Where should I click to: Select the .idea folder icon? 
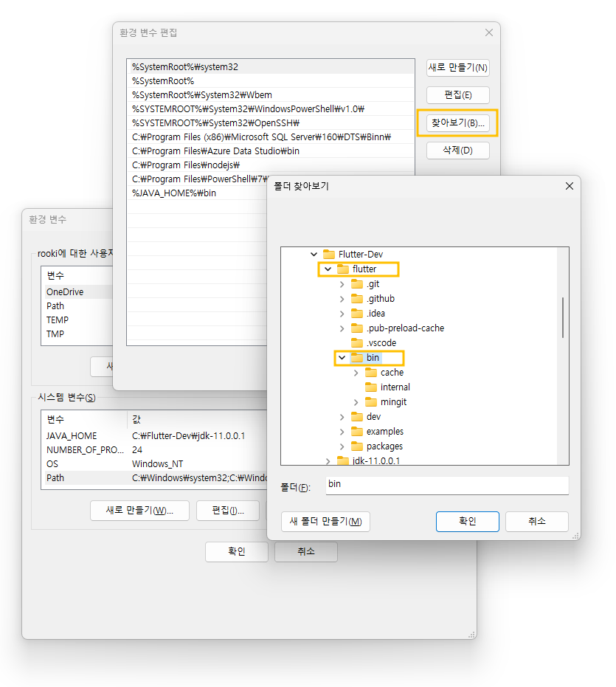pyautogui.click(x=357, y=314)
